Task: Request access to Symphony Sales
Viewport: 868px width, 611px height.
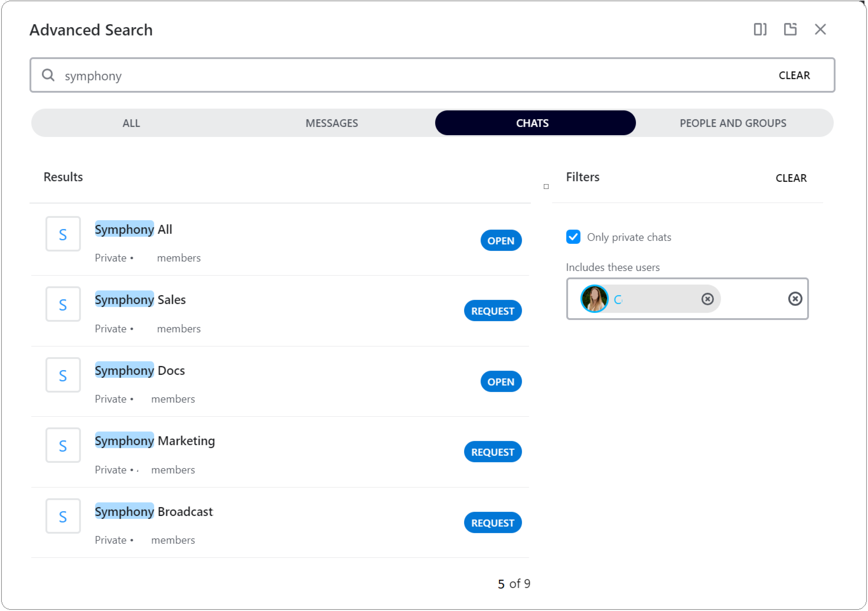Action: [492, 311]
